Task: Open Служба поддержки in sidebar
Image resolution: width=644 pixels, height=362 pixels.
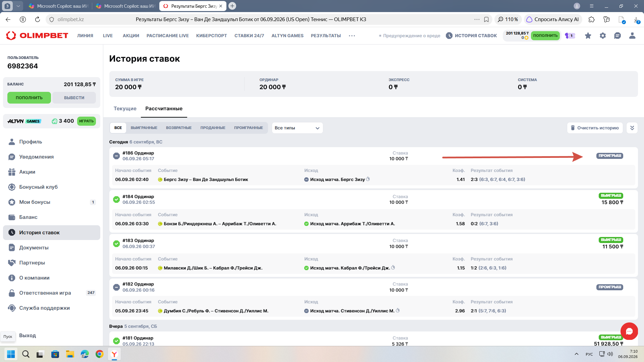Action: point(44,308)
